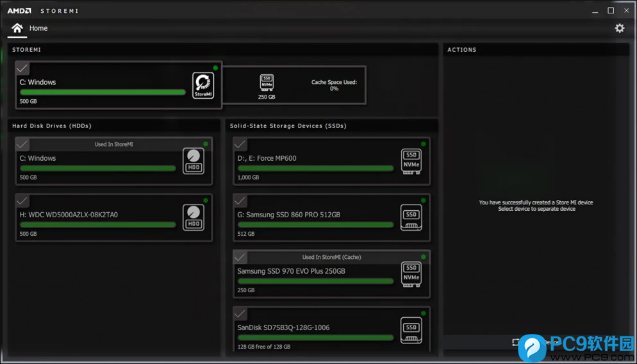Select the 'G: Samsung SSD 860 PRO 512GB' name

(289, 215)
